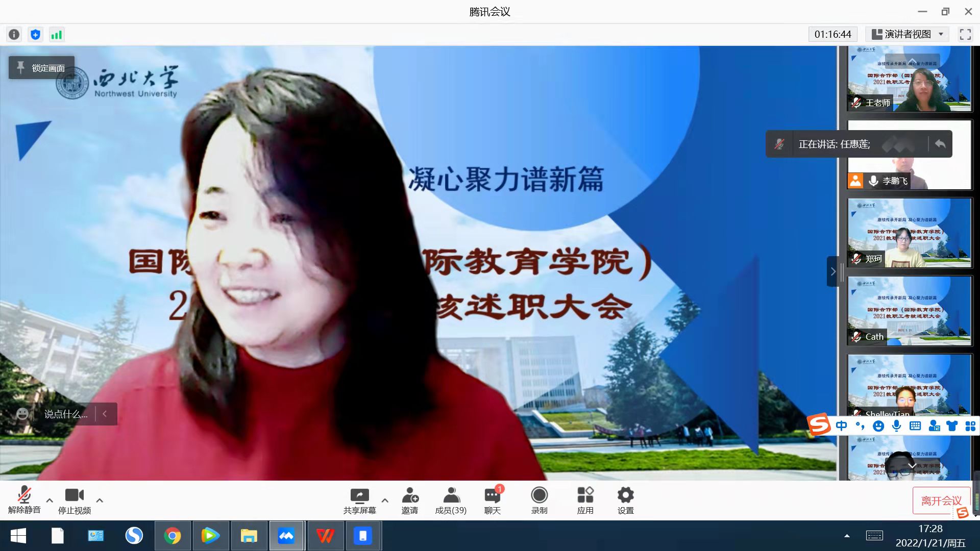
Task: Open Chrome from the Windows taskbar
Action: point(173,536)
